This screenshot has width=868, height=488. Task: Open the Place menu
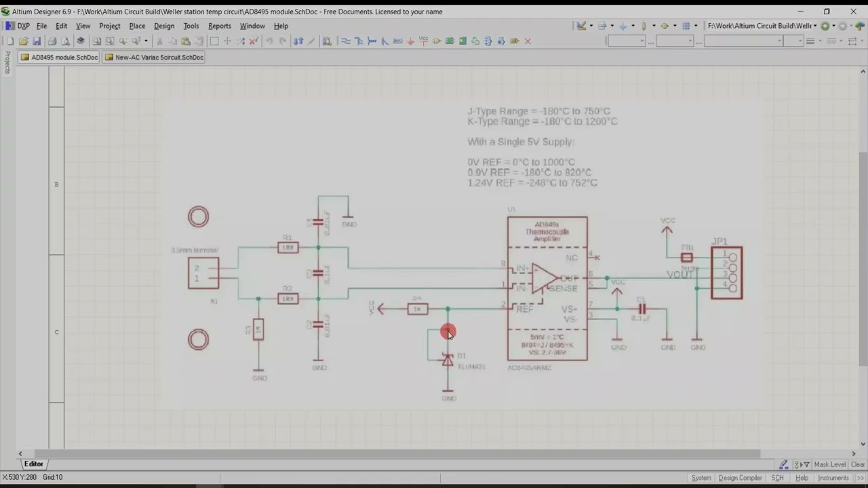(137, 26)
